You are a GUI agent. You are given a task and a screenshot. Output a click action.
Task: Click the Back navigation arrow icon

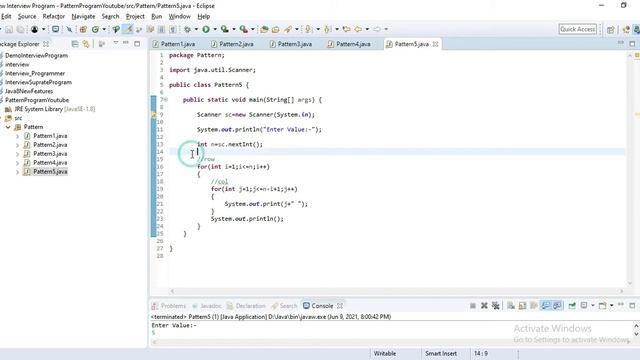358,29
